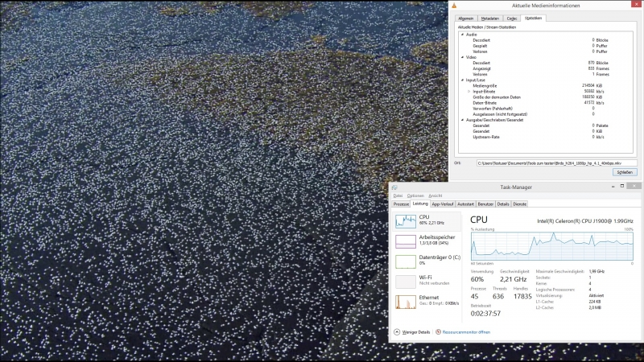Viewport: 644px width, 362px height.
Task: Click the Task-Manager app icon in title bar
Action: [x=394, y=187]
